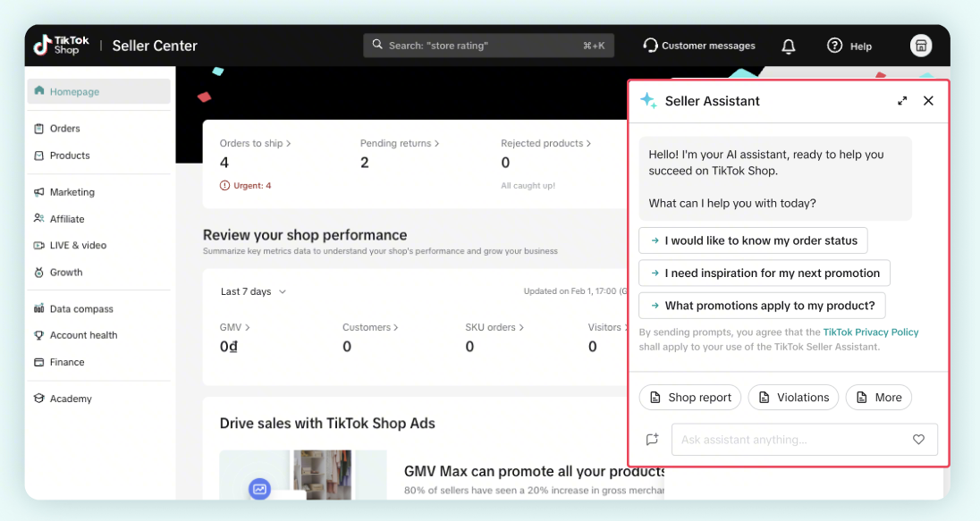Screen dimensions: 980x521
Task: Open Homepage in the sidebar
Action: coord(98,91)
